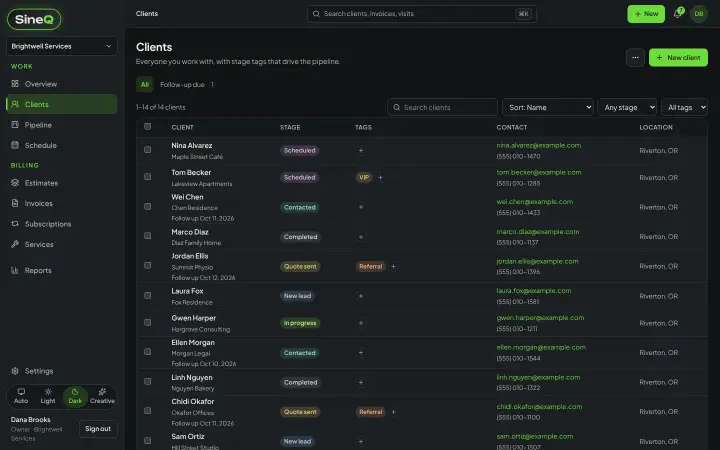Switch to Auto theme mode
Viewport: 720px width, 450px height.
tap(21, 396)
